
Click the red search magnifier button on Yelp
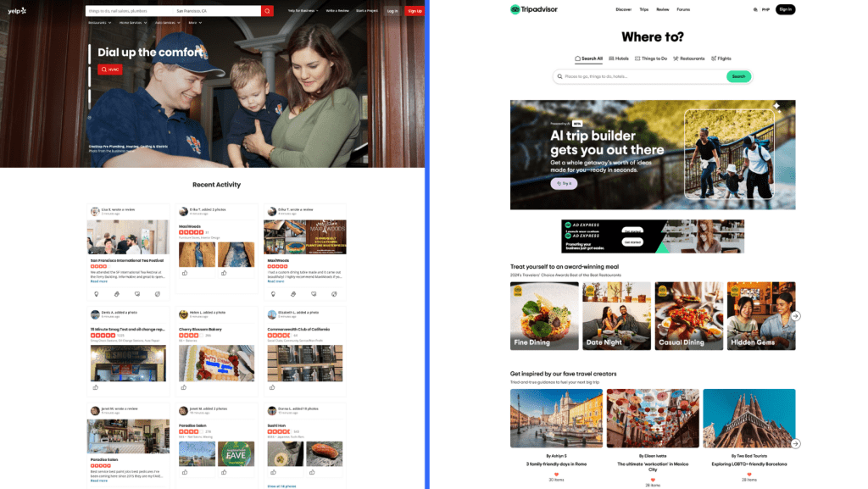268,11
